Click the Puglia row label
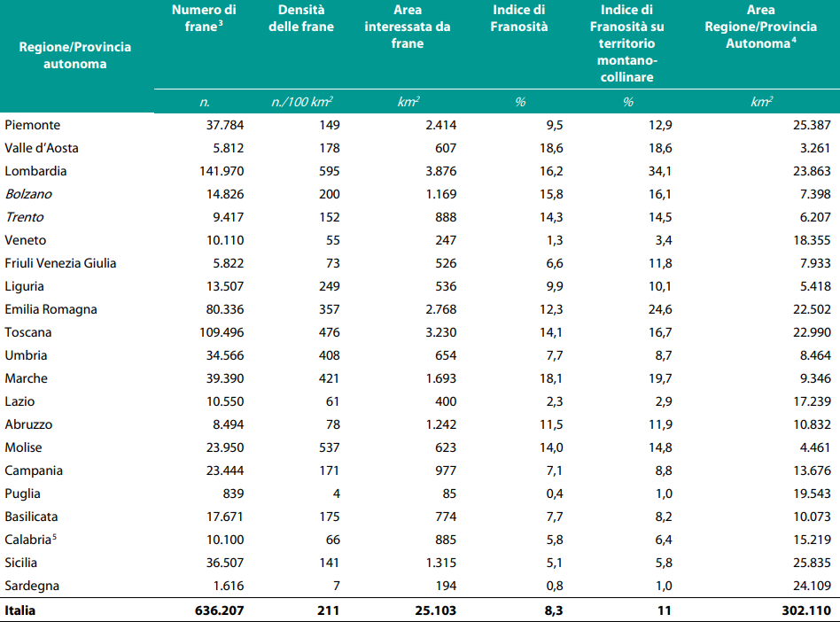 [23, 494]
